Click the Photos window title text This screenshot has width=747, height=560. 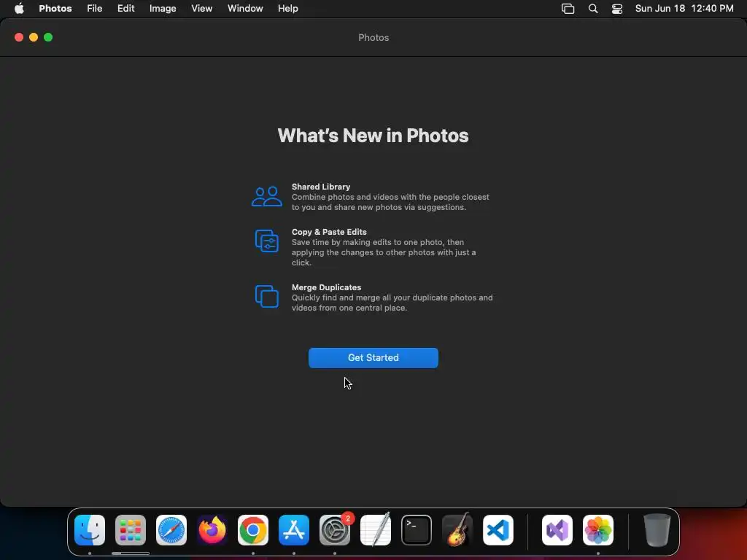pos(373,38)
